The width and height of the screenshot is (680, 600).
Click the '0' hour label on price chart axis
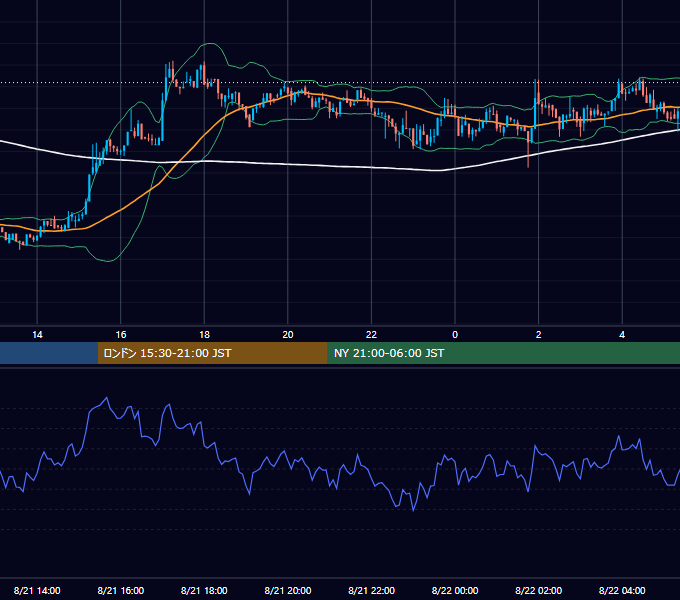pyautogui.click(x=455, y=335)
